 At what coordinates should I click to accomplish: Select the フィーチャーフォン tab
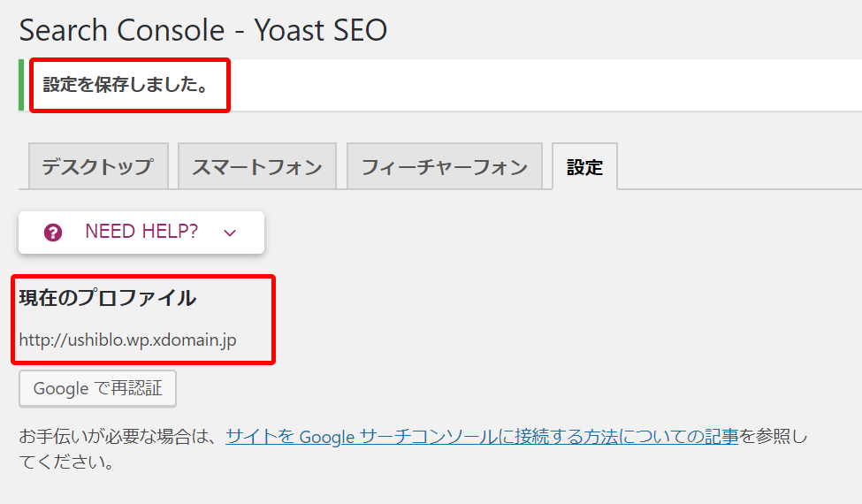coord(445,166)
